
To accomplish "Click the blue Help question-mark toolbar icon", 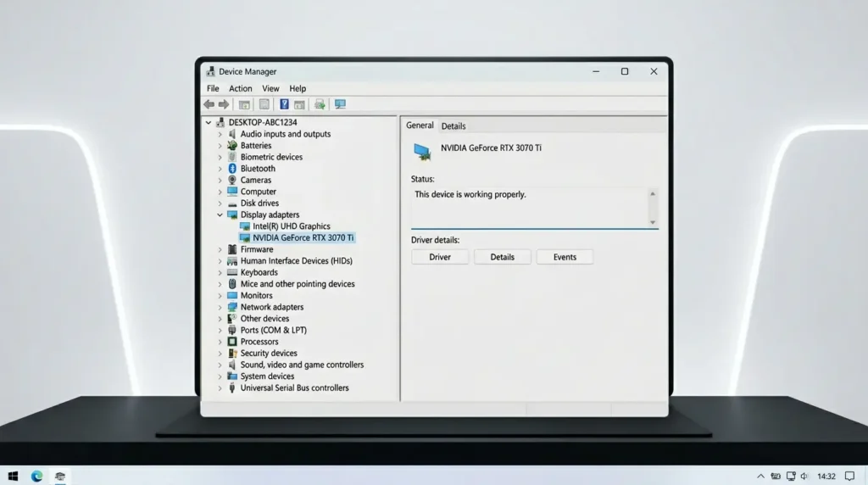I will click(x=284, y=104).
